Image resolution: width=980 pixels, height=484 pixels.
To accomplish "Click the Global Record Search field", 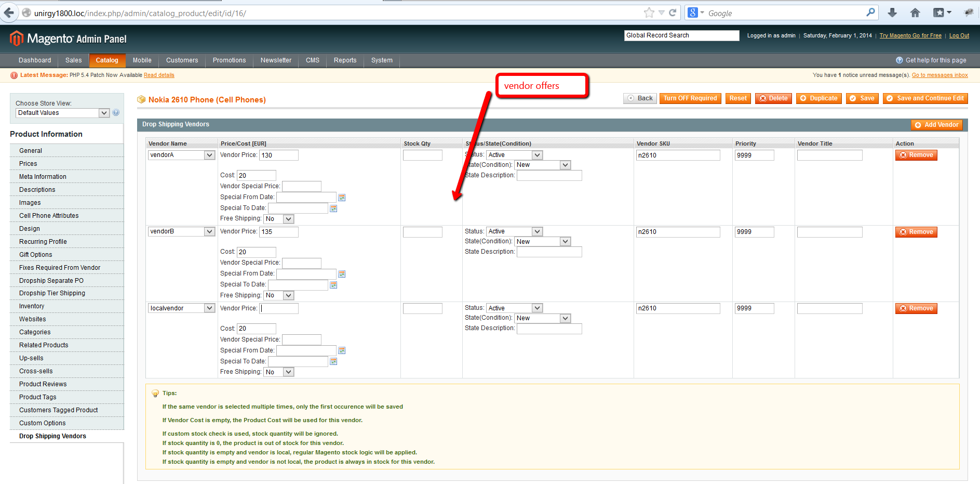I will pyautogui.click(x=681, y=35).
